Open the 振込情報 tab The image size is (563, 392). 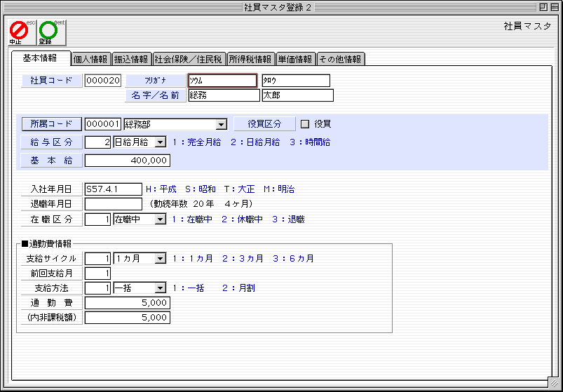(130, 59)
